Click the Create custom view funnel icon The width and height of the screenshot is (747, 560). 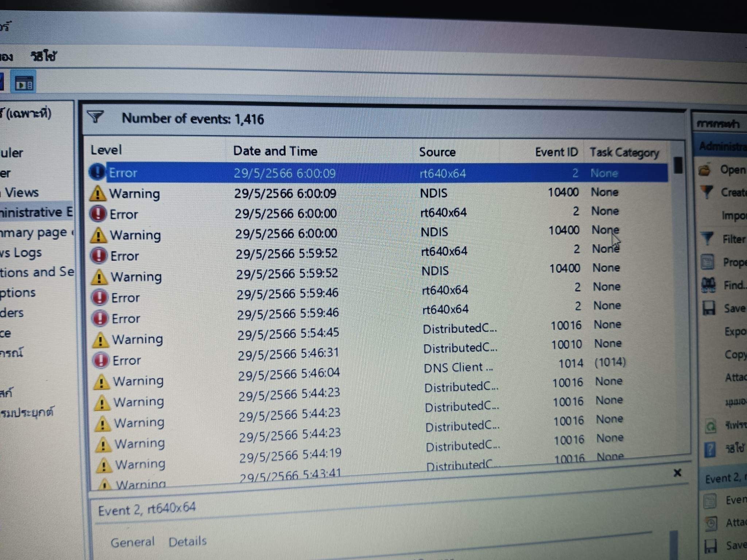[x=707, y=192]
